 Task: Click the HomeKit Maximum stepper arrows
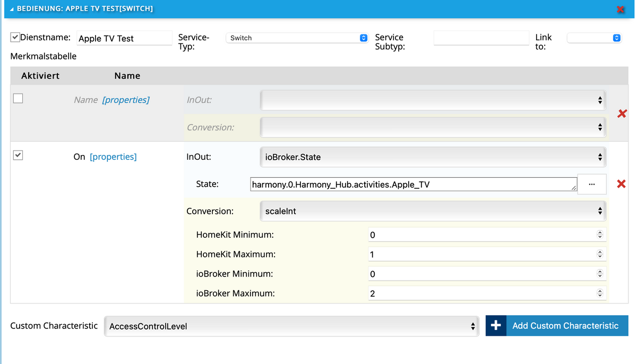point(600,254)
